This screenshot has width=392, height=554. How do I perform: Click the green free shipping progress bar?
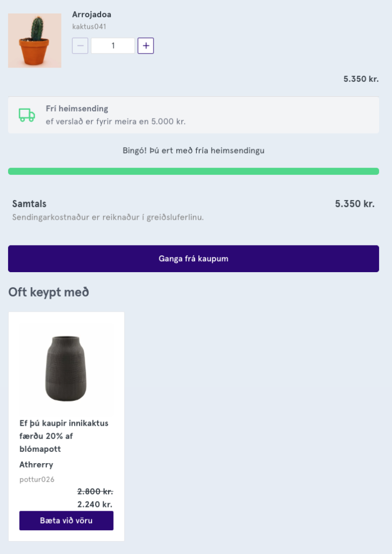pyautogui.click(x=193, y=172)
